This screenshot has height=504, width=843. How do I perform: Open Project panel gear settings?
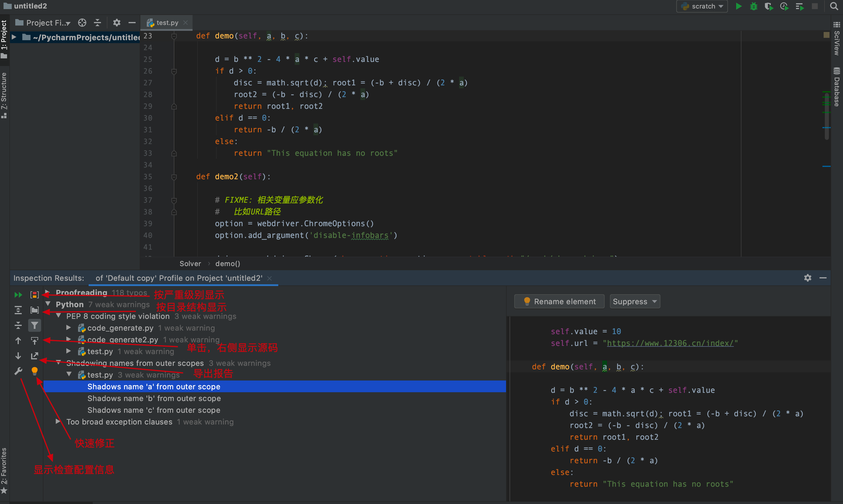coord(117,22)
